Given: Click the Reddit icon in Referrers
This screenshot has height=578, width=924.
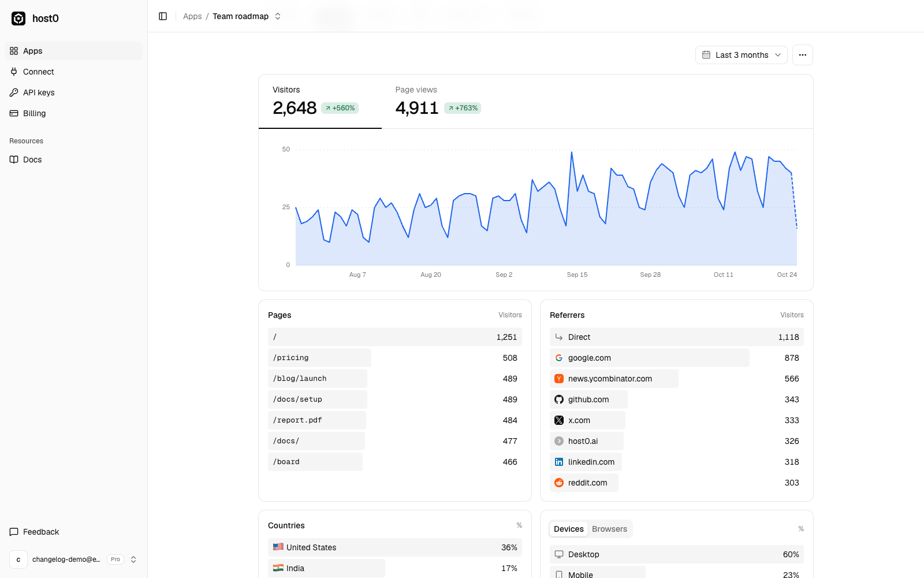Looking at the screenshot, I should click(559, 483).
